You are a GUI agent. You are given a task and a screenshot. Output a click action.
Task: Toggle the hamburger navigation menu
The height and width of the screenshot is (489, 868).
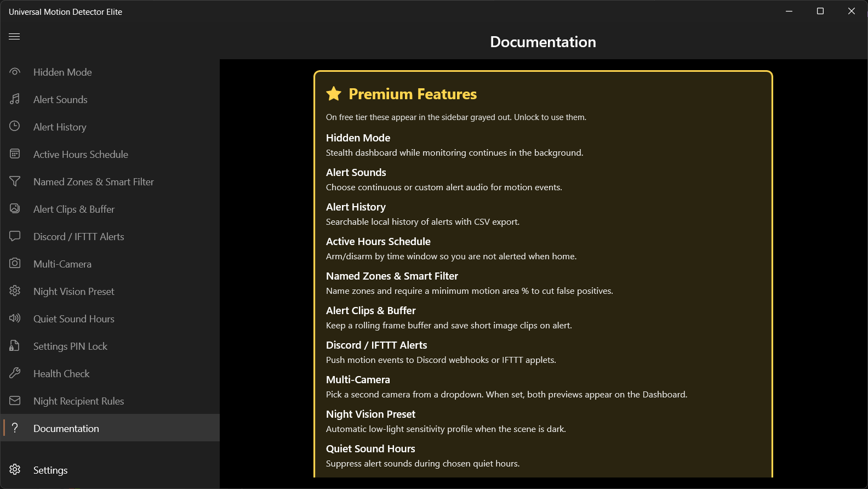tap(14, 36)
